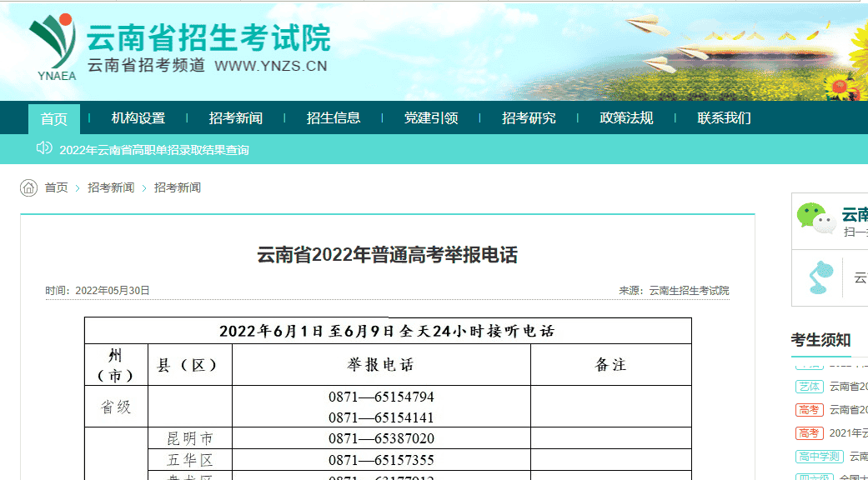Click the speaker announcement icon
The height and width of the screenshot is (480, 868).
pos(44,148)
